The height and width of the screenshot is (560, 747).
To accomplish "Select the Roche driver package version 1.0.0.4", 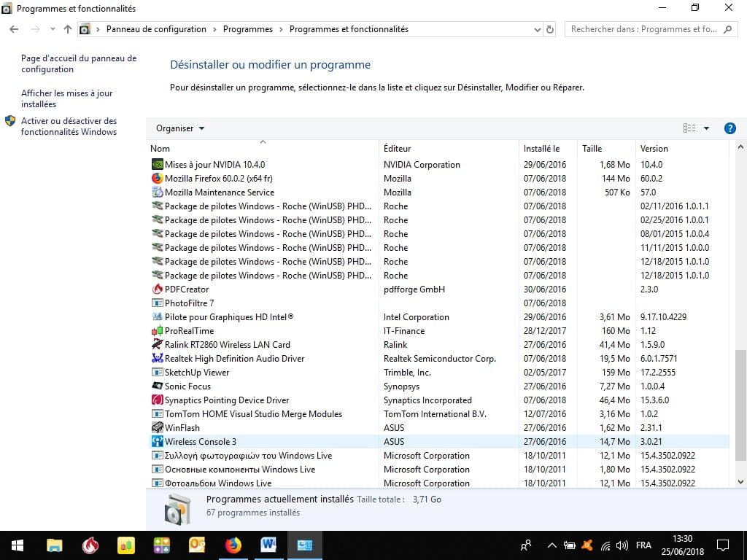I will tap(438, 233).
